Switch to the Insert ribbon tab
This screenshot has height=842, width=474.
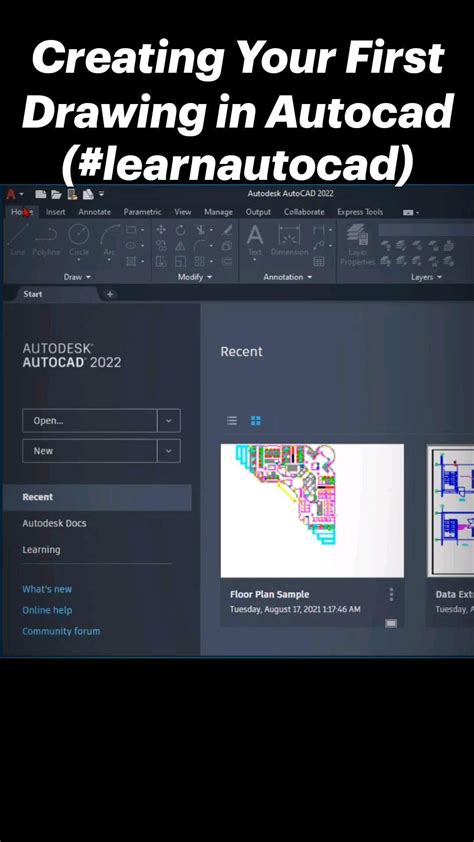click(55, 212)
